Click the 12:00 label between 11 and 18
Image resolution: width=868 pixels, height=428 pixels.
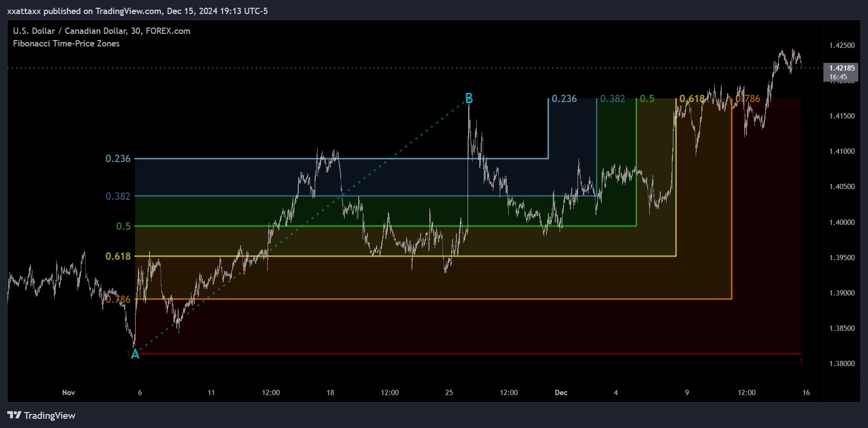271,393
